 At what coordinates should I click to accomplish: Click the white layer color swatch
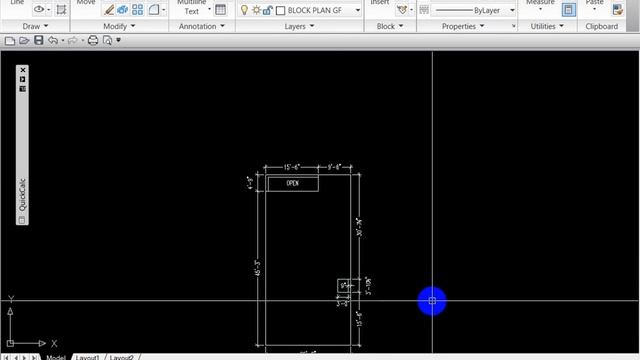pos(280,11)
